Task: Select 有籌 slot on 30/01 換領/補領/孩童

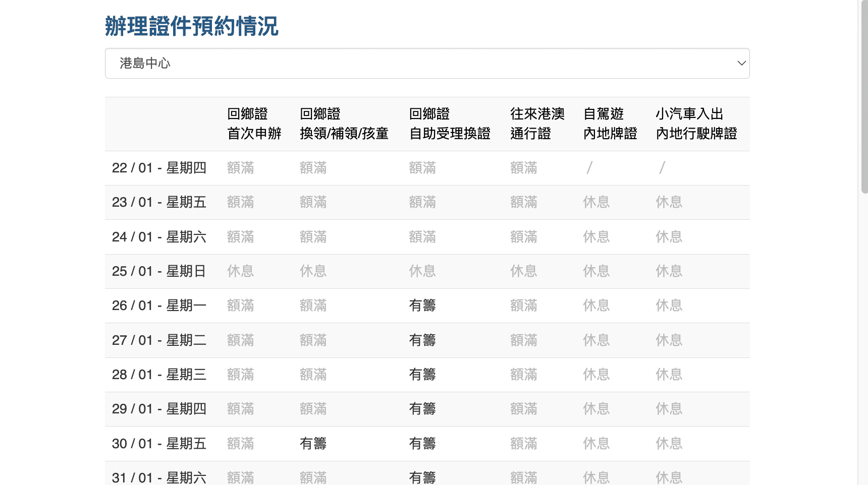Action: tap(313, 443)
